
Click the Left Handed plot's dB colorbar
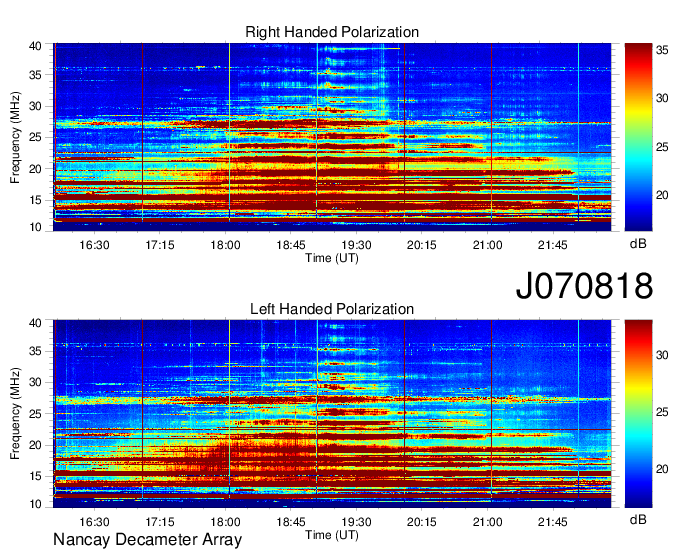click(638, 414)
